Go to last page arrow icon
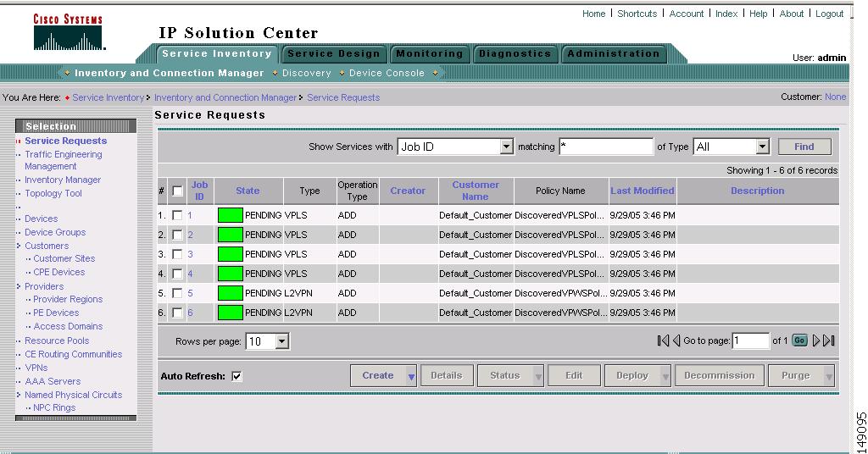Image resolution: width=868 pixels, height=454 pixels. tap(829, 340)
